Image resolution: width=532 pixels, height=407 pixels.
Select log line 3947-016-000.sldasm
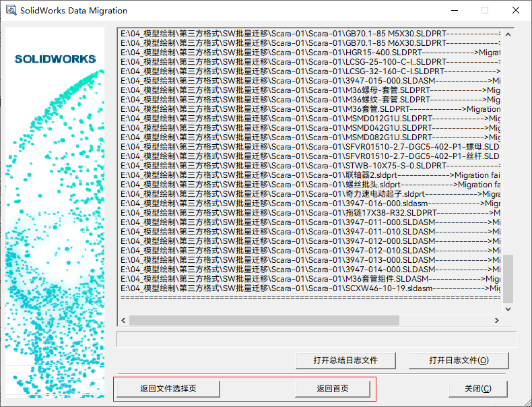(x=310, y=204)
